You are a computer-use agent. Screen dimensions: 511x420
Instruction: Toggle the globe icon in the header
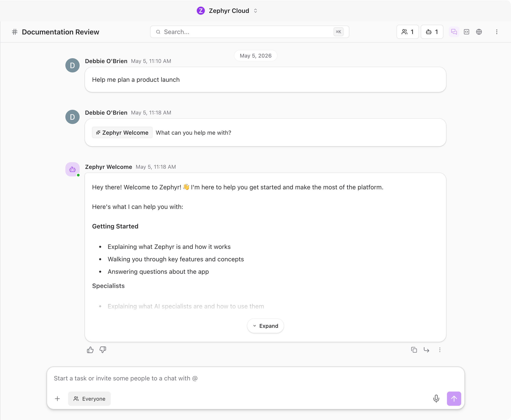click(479, 32)
